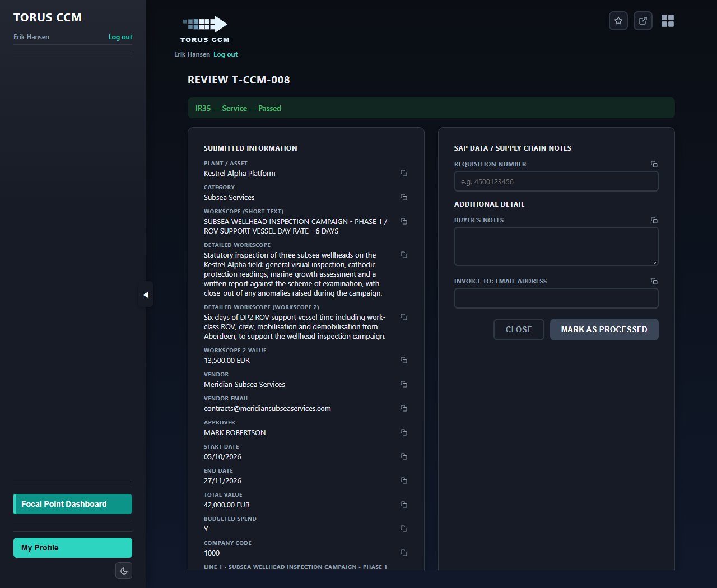Click the Close button
Screen dimensions: 717x588
519,329
